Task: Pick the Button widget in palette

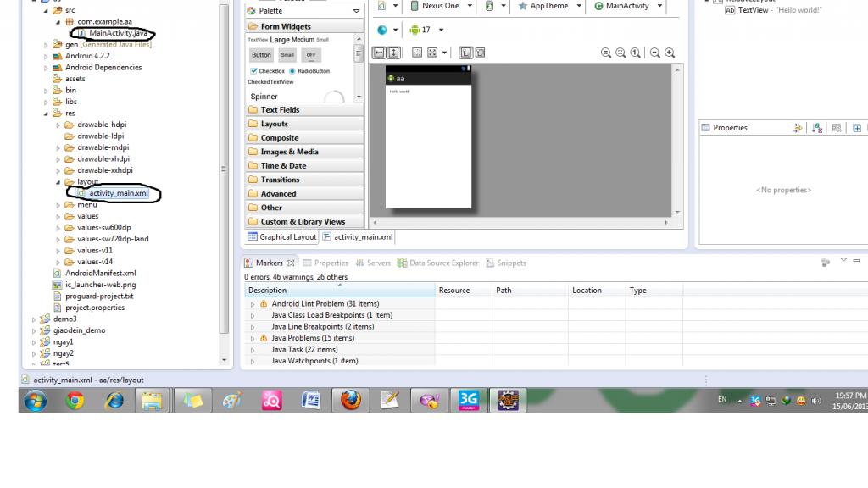Action: tap(261, 55)
